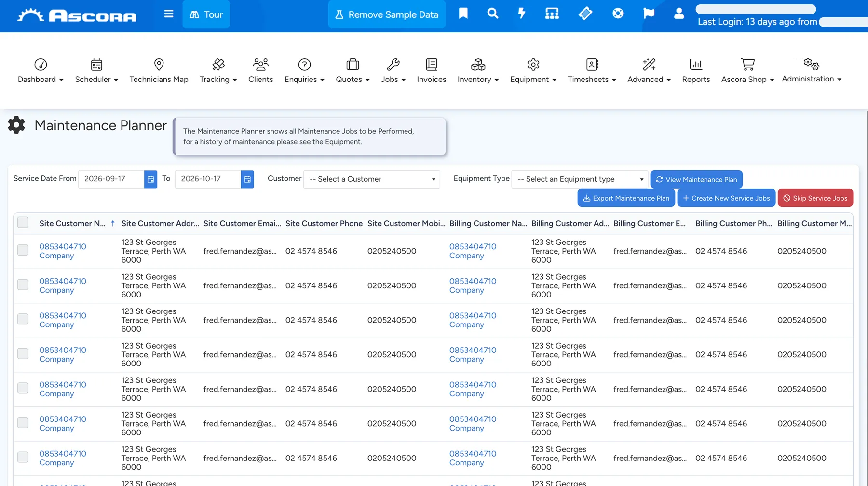868x486 pixels.
Task: Go to the Clients section
Action: (x=260, y=70)
